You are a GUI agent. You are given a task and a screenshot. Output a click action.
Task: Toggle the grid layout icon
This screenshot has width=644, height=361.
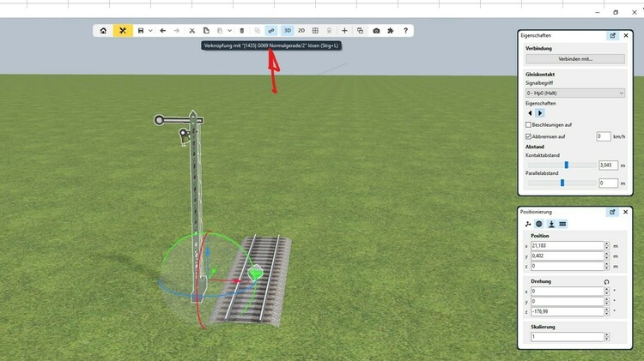(x=315, y=31)
